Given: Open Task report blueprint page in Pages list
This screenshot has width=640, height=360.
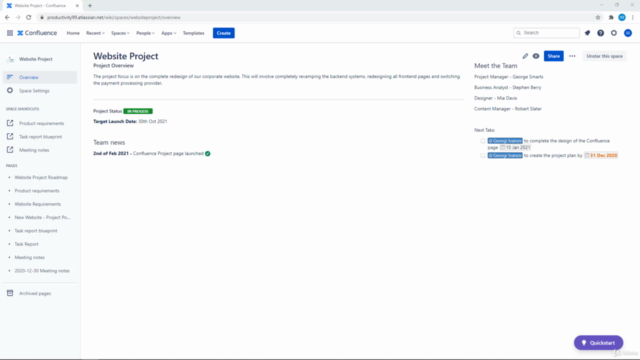Looking at the screenshot, I should coord(36,231).
